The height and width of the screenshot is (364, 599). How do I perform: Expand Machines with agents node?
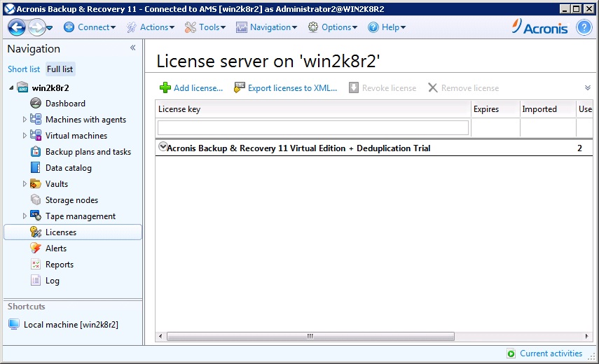(25, 120)
